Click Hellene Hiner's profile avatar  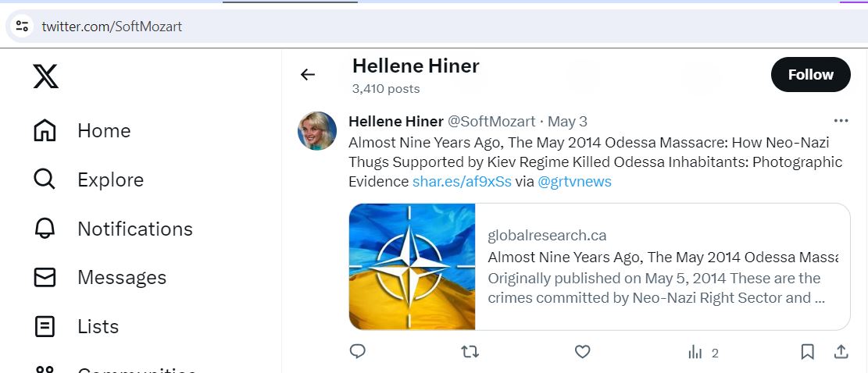[x=317, y=131]
